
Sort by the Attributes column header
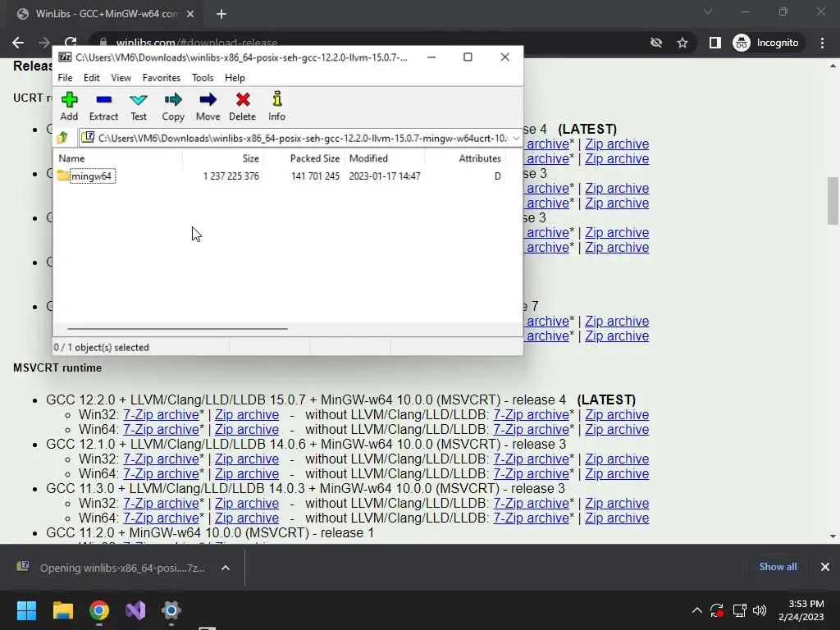[x=465, y=158]
